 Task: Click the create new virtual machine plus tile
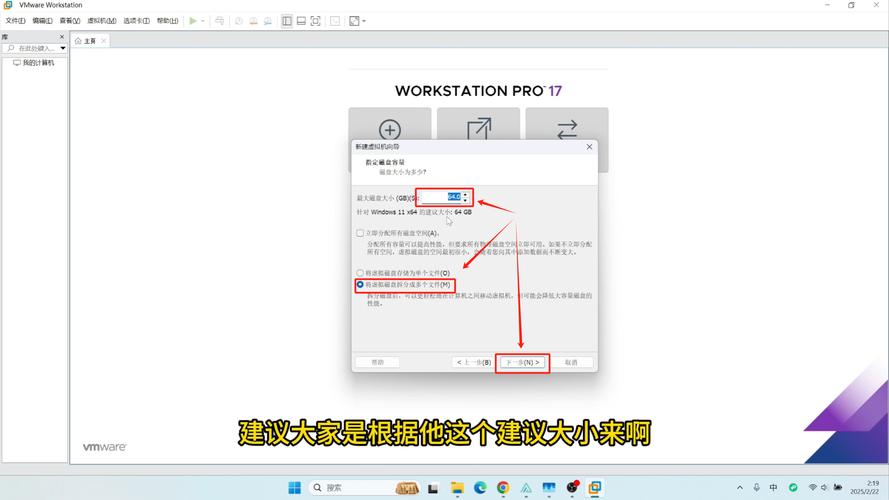click(x=390, y=130)
